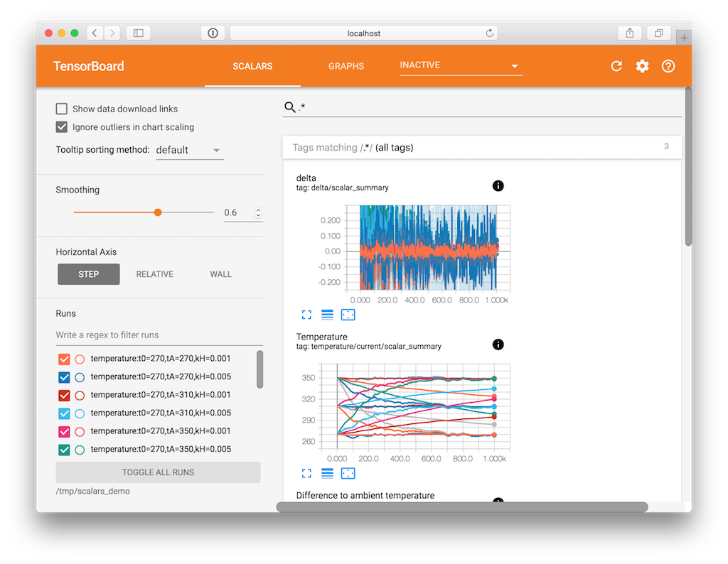The image size is (728, 564).
Task: Switch to the GRAPHS tab
Action: click(x=346, y=66)
